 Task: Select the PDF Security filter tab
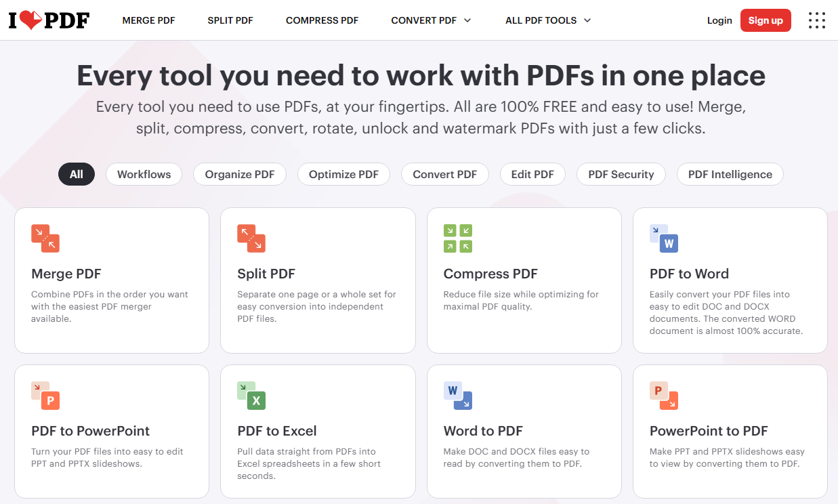621,174
